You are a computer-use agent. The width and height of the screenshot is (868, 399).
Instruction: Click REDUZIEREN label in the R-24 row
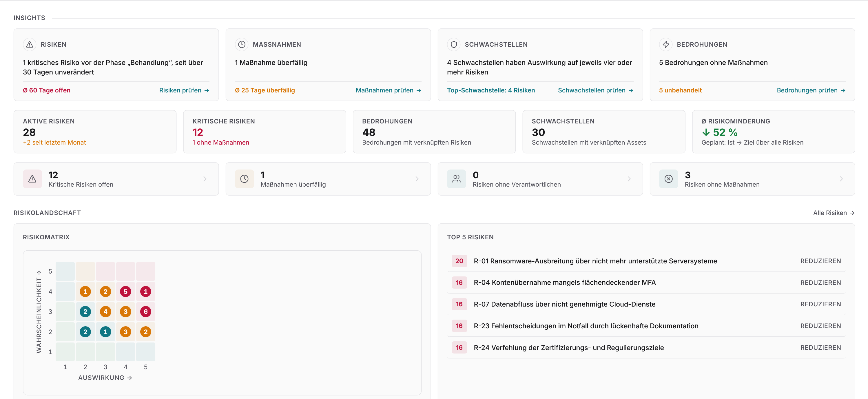[820, 348]
